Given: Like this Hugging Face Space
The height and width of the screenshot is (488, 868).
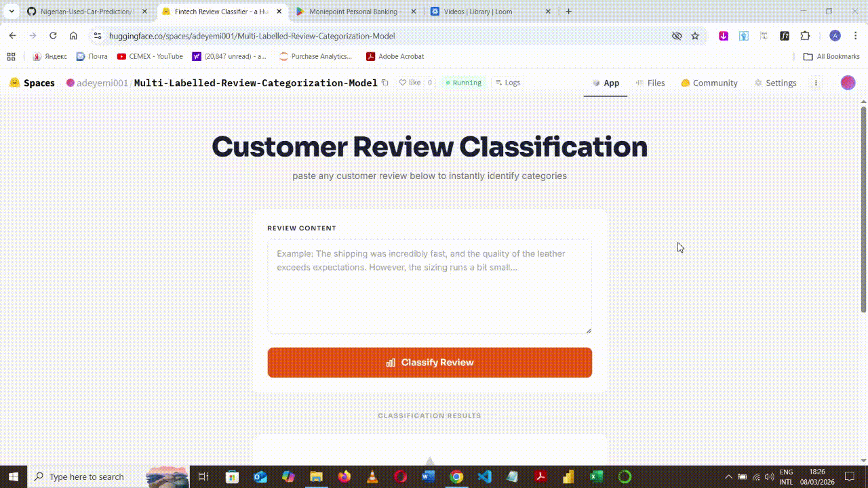Looking at the screenshot, I should click(410, 83).
